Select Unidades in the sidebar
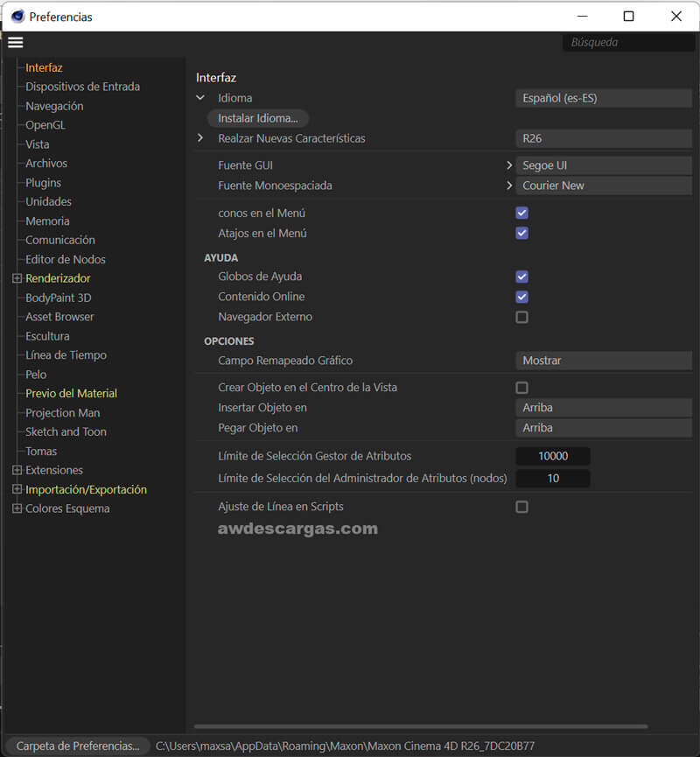This screenshot has height=757, width=700. pos(48,202)
